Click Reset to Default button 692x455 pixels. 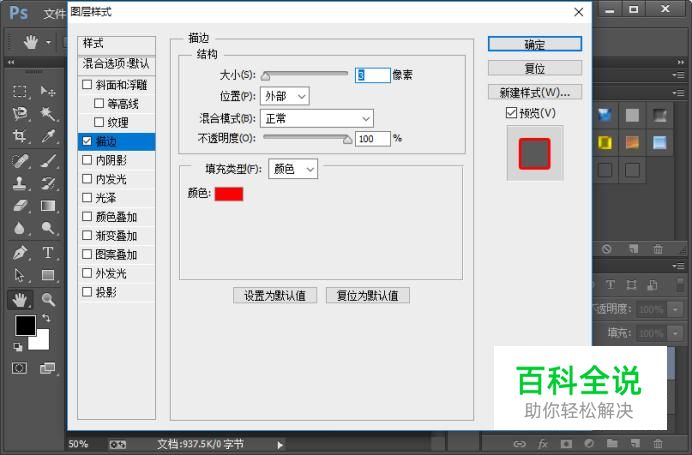368,296
